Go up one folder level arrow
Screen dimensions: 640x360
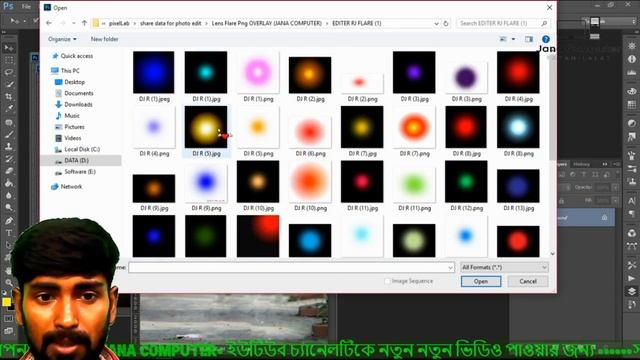click(84, 23)
